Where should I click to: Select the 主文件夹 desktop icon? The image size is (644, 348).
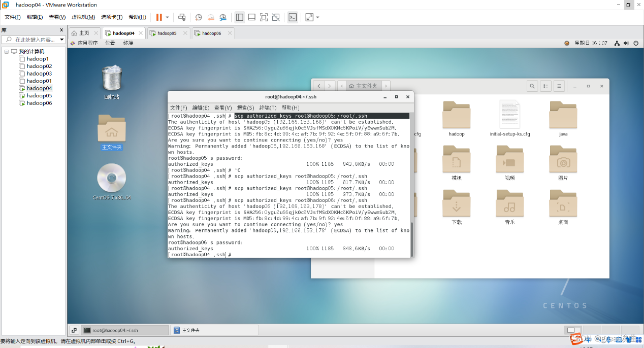[112, 132]
